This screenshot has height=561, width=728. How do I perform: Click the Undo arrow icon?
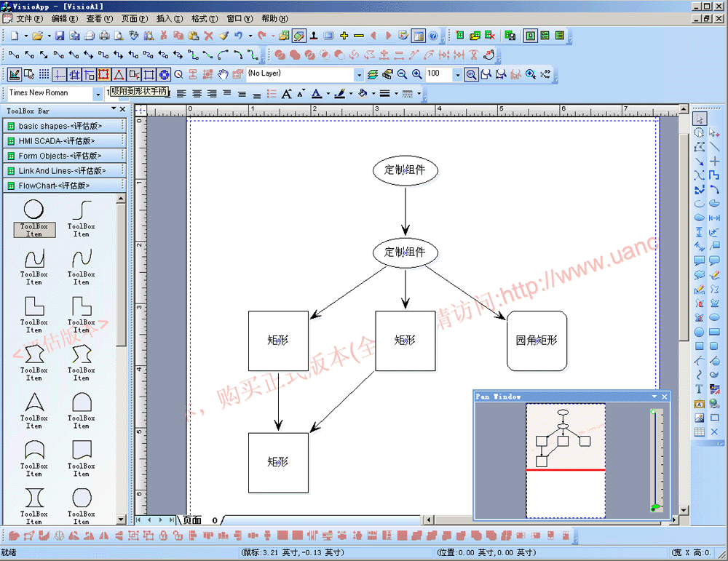(x=238, y=35)
